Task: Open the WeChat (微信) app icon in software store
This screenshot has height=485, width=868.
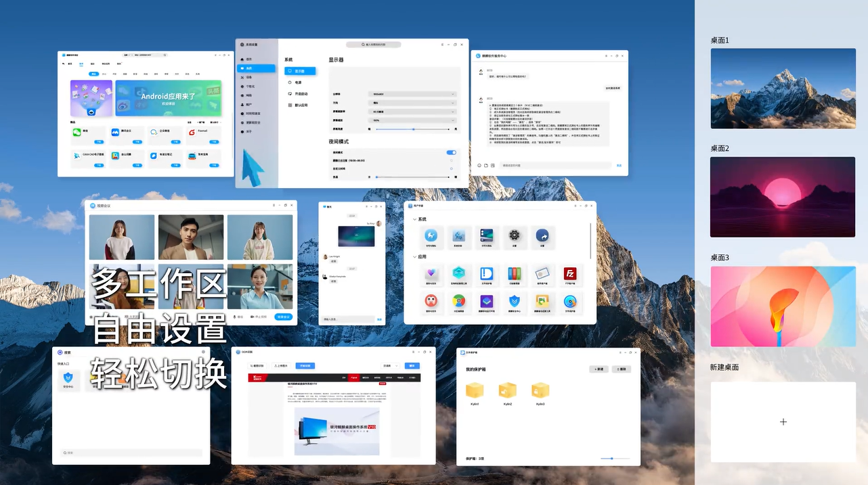Action: [x=77, y=132]
